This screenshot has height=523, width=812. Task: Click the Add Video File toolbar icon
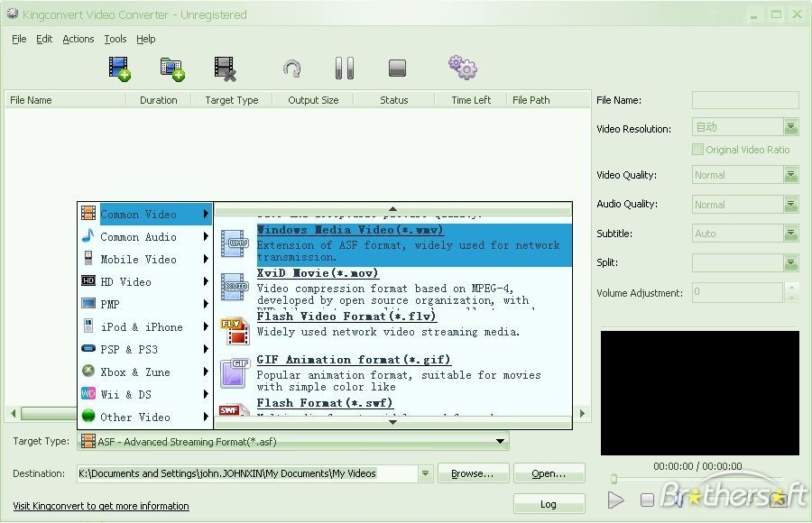pyautogui.click(x=119, y=69)
